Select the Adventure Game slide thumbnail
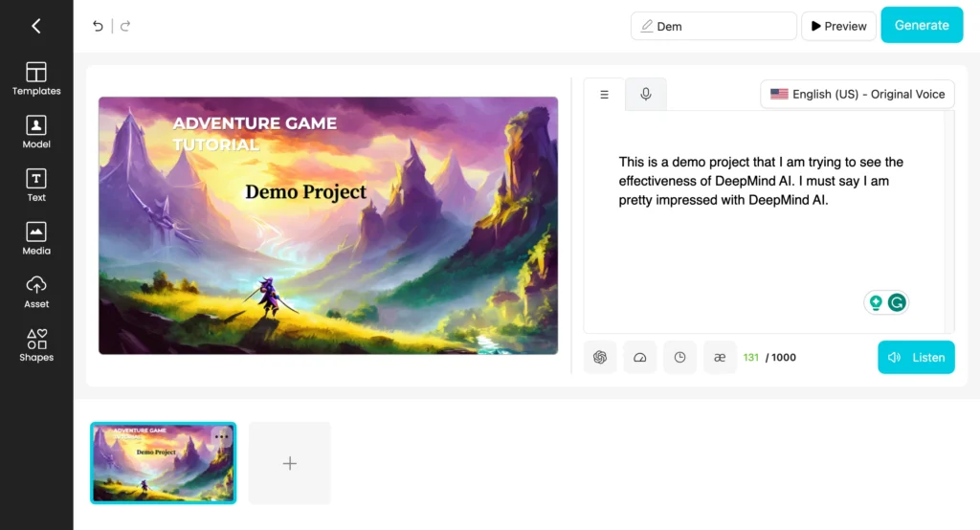980x530 pixels. point(163,463)
